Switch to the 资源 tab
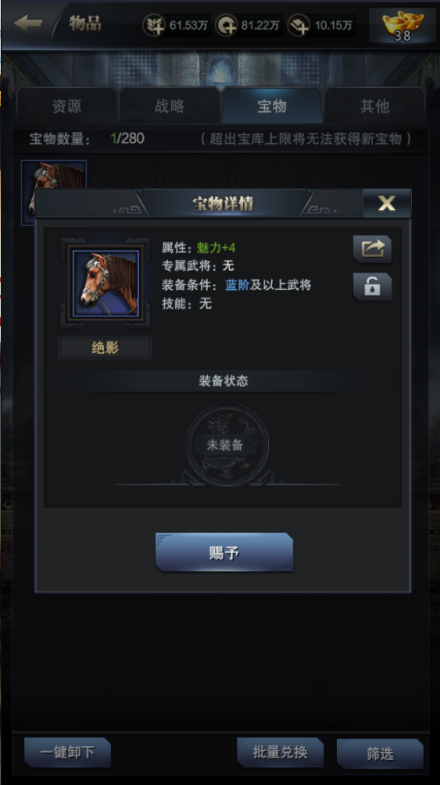The image size is (440, 785). pos(67,106)
